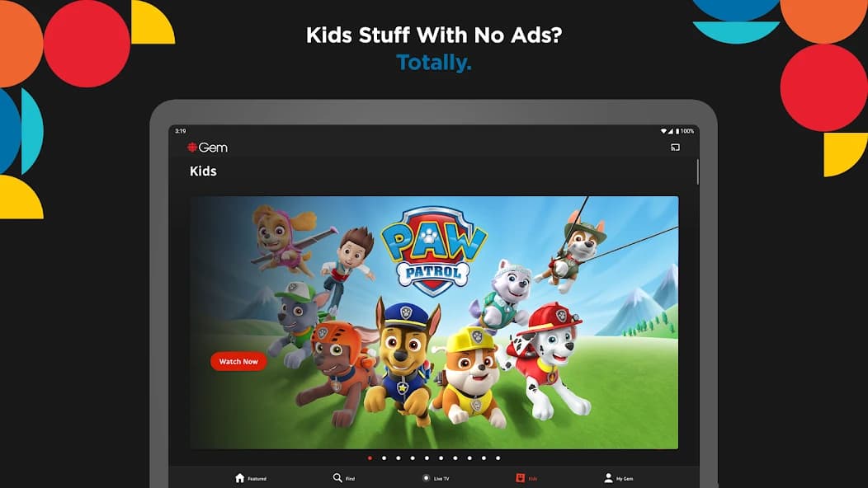
Task: Check the battery status icon
Action: pyautogui.click(x=677, y=131)
